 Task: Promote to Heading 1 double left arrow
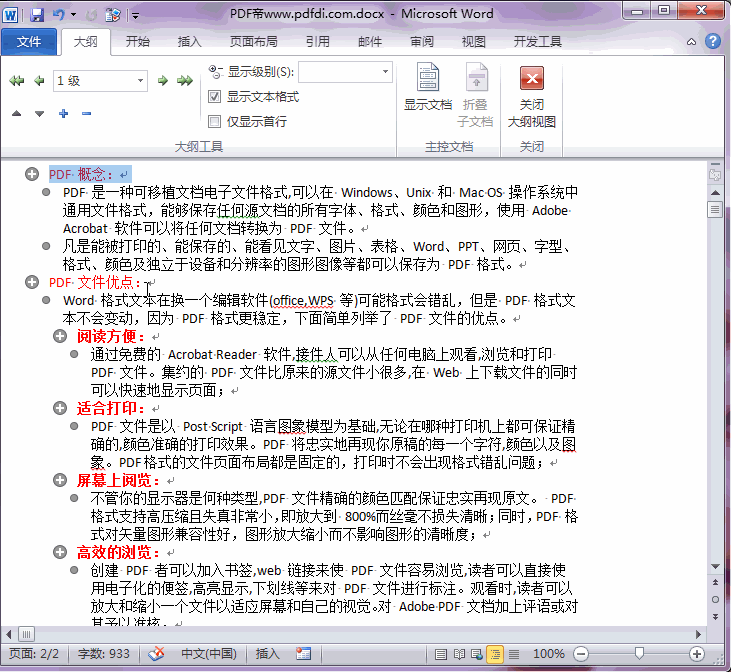tap(17, 81)
